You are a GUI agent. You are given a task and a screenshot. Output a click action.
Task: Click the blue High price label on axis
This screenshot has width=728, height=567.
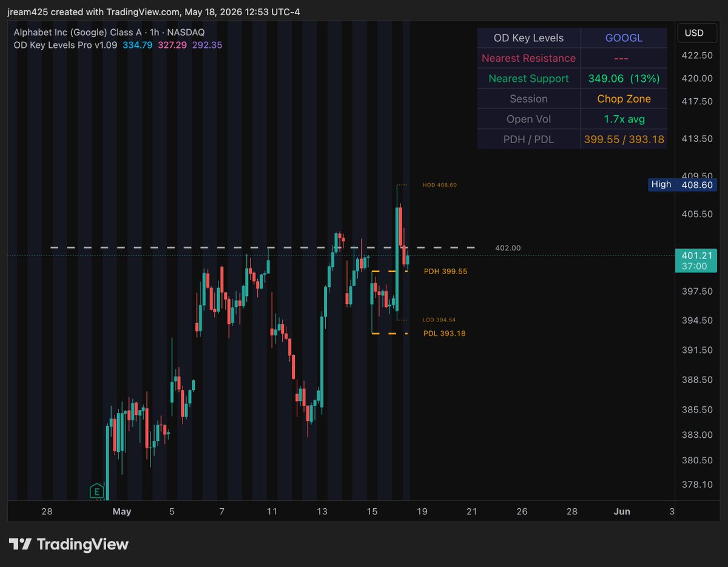coord(682,184)
